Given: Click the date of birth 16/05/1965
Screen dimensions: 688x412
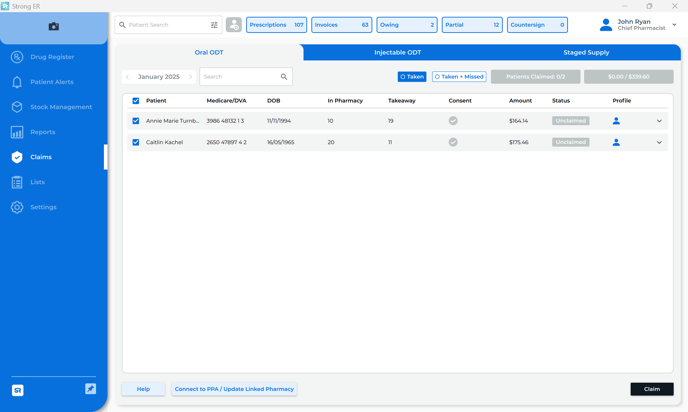Looking at the screenshot, I should click(280, 142).
